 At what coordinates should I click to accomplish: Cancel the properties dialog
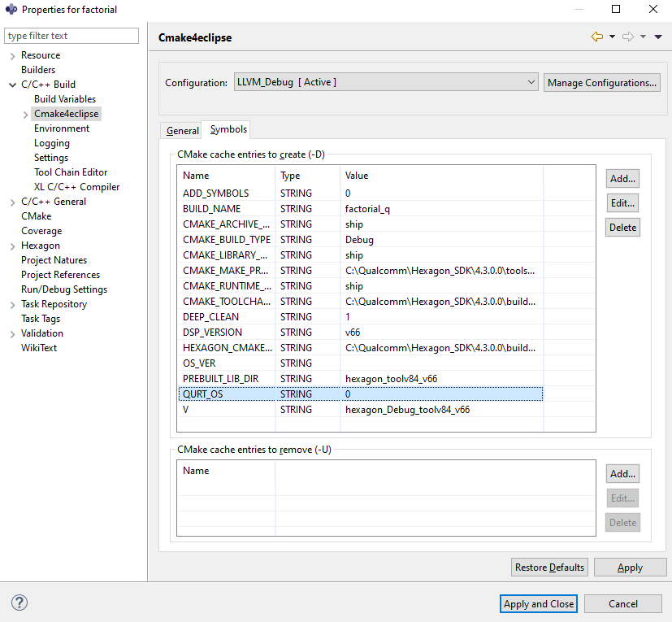[x=622, y=603]
